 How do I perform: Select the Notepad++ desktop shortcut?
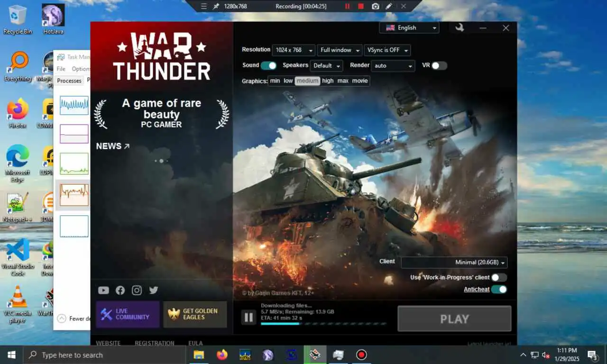(x=18, y=207)
